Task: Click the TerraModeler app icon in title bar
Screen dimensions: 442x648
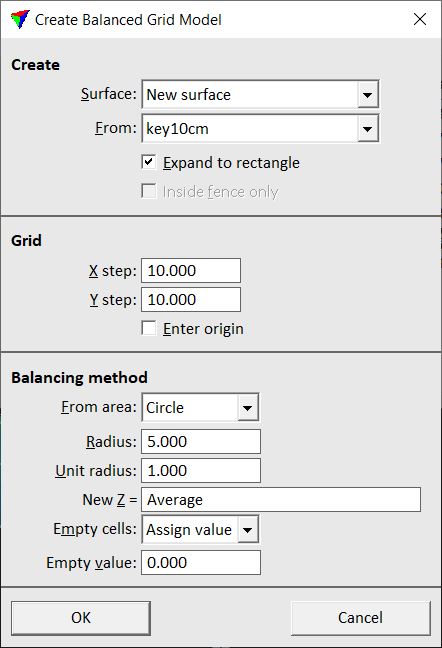Action: 20,19
